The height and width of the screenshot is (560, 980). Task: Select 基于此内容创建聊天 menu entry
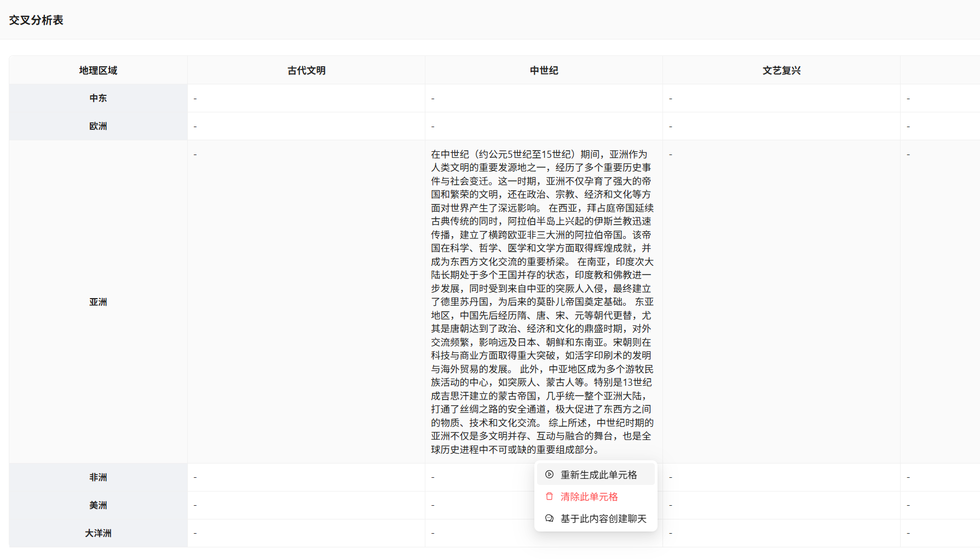tap(603, 519)
